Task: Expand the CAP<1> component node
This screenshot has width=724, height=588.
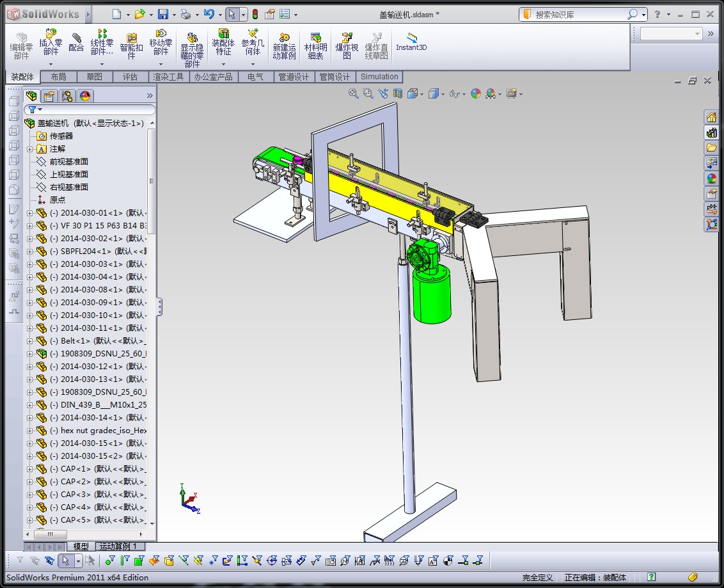Action: (30, 469)
